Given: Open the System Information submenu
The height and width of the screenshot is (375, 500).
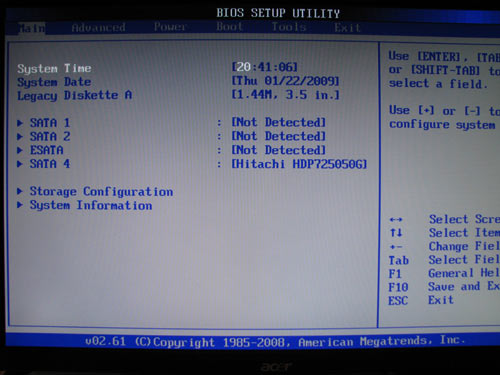Looking at the screenshot, I should point(91,205).
